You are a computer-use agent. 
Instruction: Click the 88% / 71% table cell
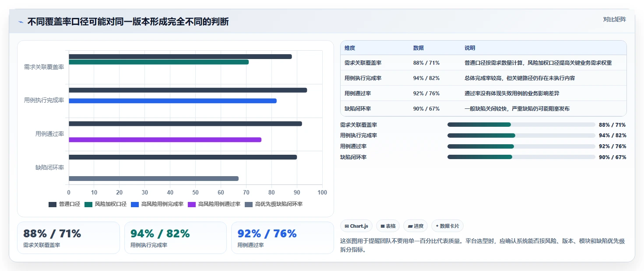coord(426,63)
